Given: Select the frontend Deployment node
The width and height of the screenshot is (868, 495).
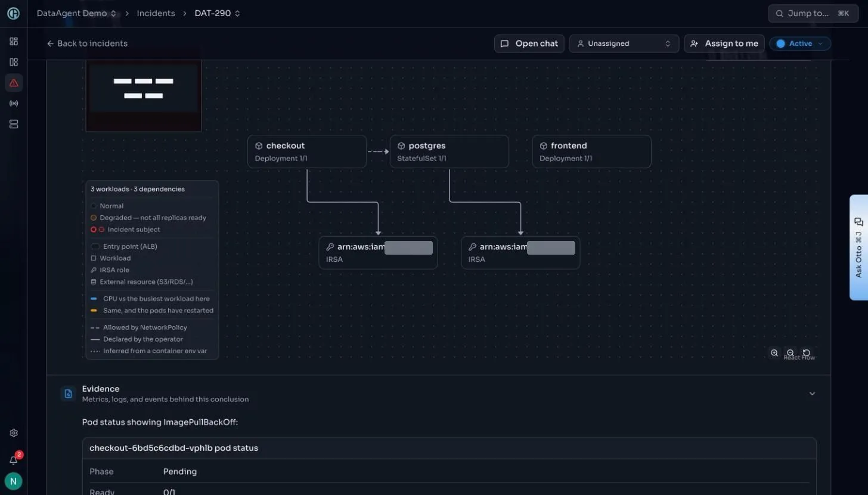Looking at the screenshot, I should (x=592, y=151).
